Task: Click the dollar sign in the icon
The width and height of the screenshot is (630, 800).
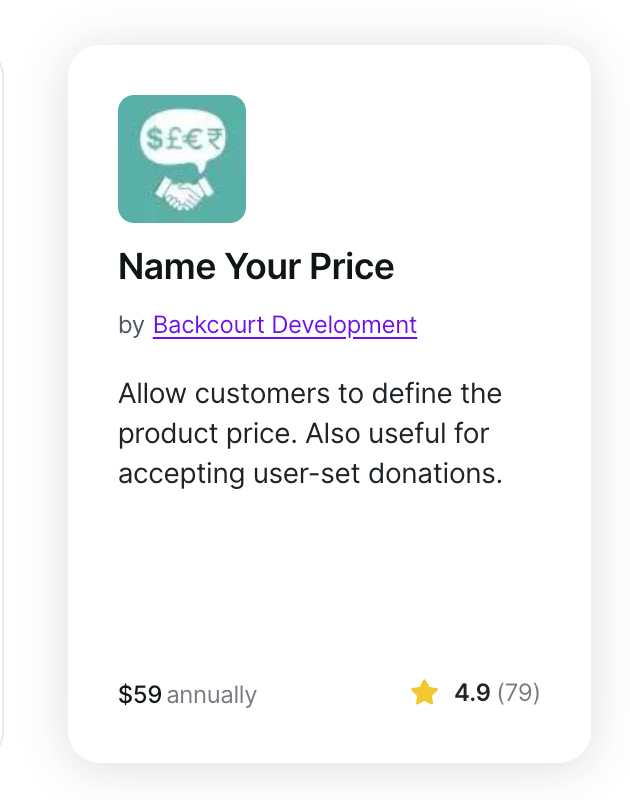Action: pos(154,140)
